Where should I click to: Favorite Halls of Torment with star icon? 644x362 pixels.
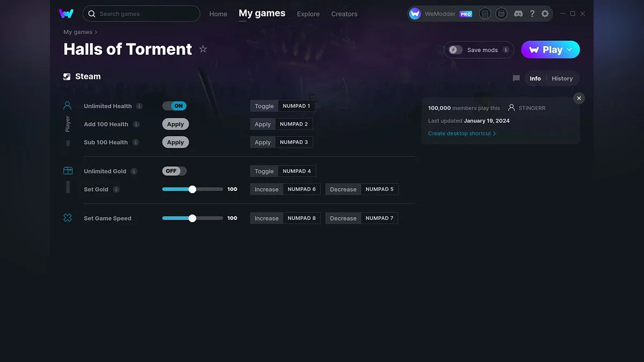click(x=203, y=49)
